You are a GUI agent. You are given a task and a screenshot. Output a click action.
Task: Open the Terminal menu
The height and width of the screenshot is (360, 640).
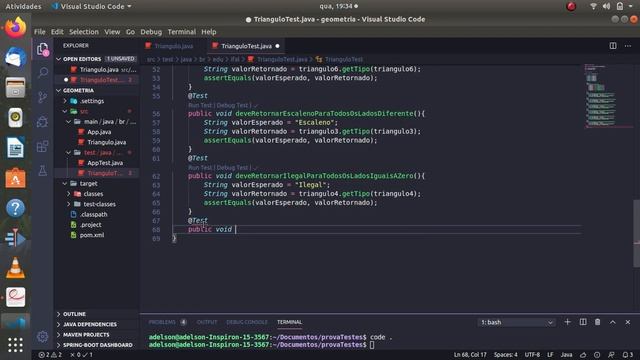[182, 32]
